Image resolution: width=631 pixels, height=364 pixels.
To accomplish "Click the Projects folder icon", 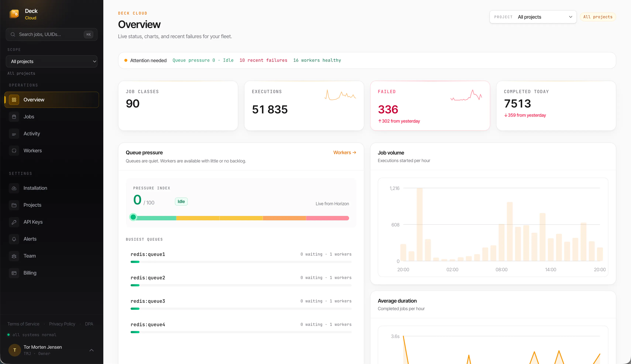I will (x=14, y=205).
